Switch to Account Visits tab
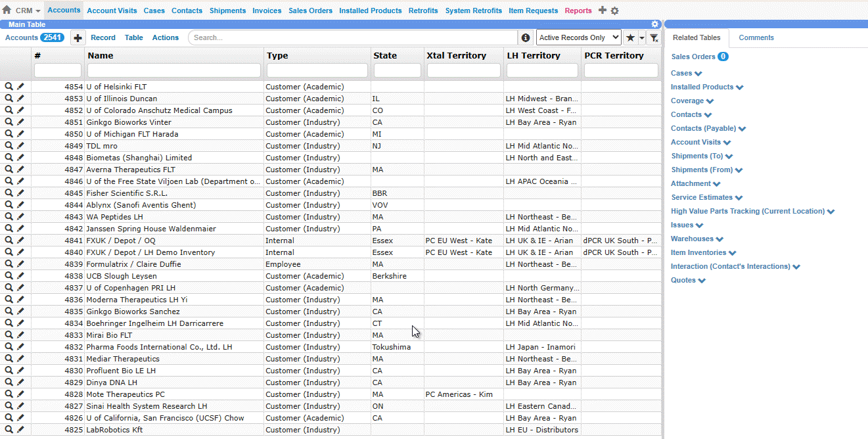868x439 pixels. point(112,11)
